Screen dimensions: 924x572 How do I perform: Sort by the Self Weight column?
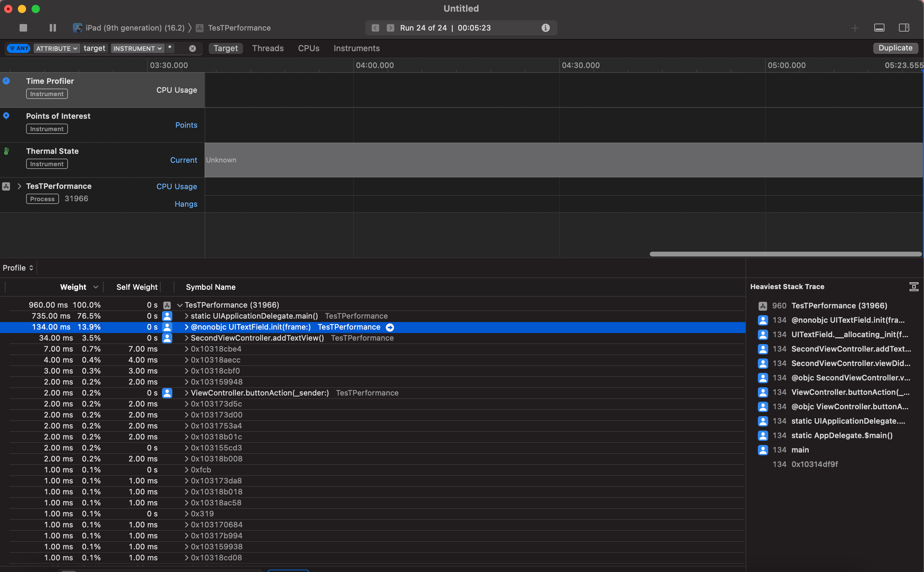coord(137,287)
